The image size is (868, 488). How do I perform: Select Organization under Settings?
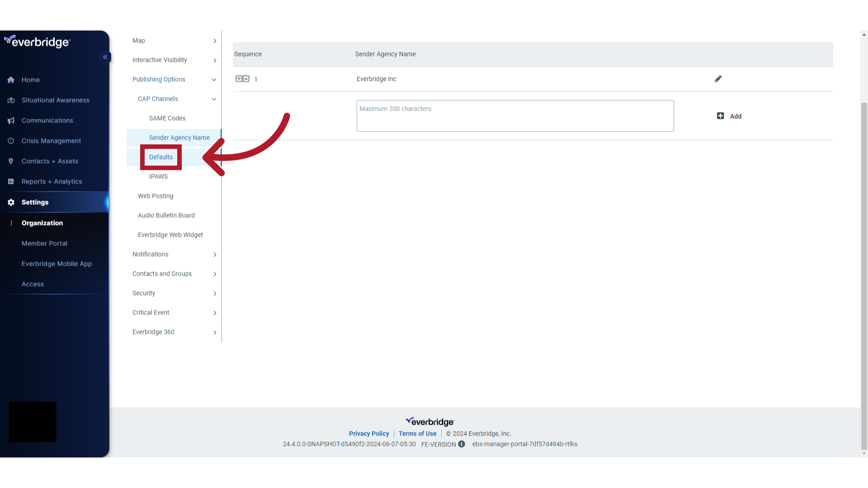click(x=42, y=223)
